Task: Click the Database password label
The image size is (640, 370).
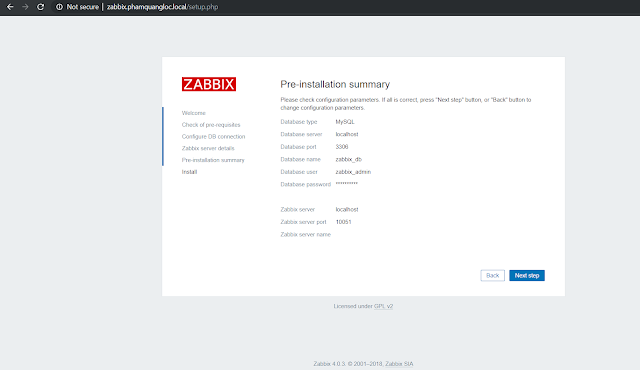Action: click(305, 184)
